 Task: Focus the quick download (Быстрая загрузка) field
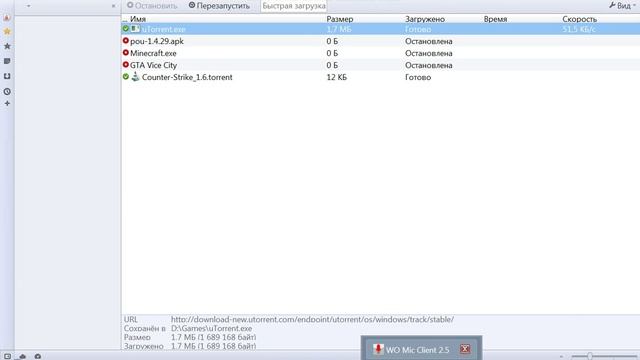294,6
